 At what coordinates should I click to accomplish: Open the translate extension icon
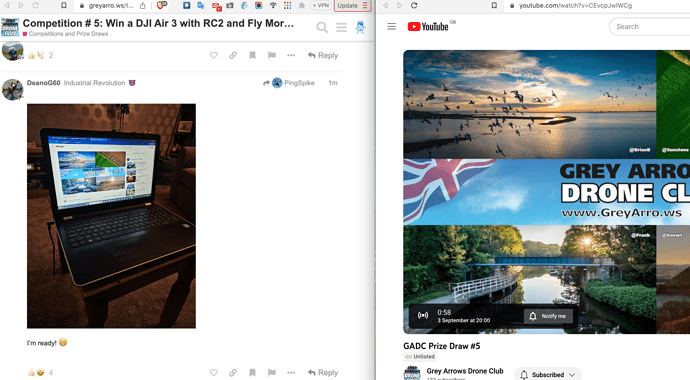(201, 5)
